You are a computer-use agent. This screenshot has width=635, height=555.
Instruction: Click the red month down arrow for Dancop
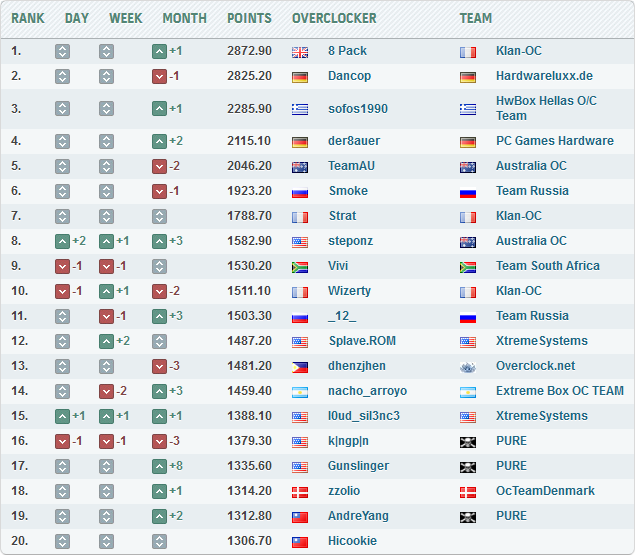coord(159,77)
